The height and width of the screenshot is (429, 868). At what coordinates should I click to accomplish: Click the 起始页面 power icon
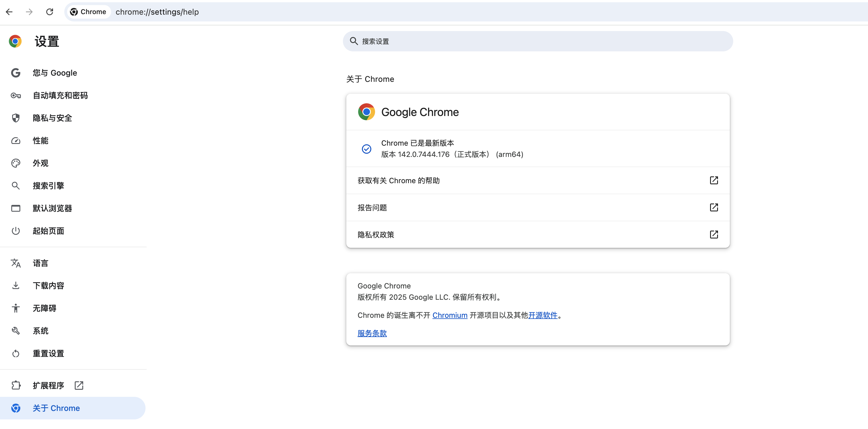pyautogui.click(x=16, y=231)
